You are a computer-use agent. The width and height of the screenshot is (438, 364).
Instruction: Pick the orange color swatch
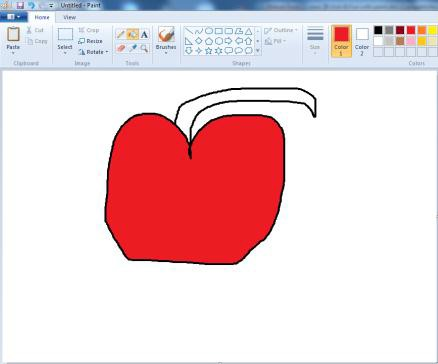422,30
